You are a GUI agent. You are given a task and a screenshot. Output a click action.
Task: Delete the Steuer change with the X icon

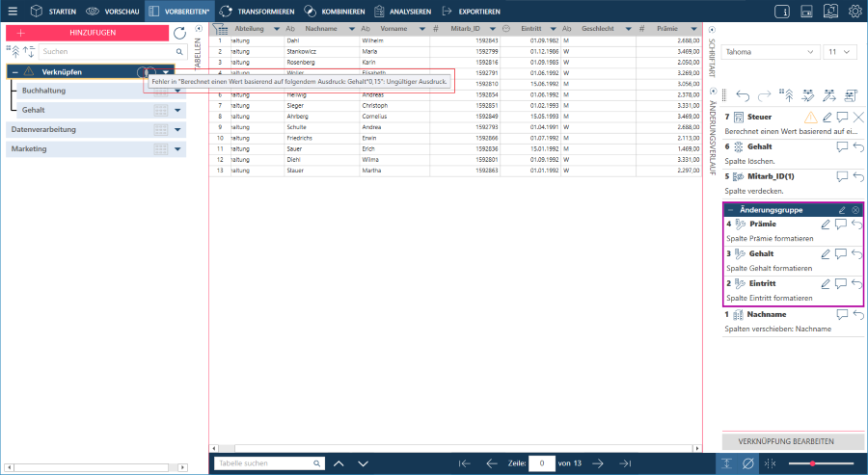click(858, 117)
